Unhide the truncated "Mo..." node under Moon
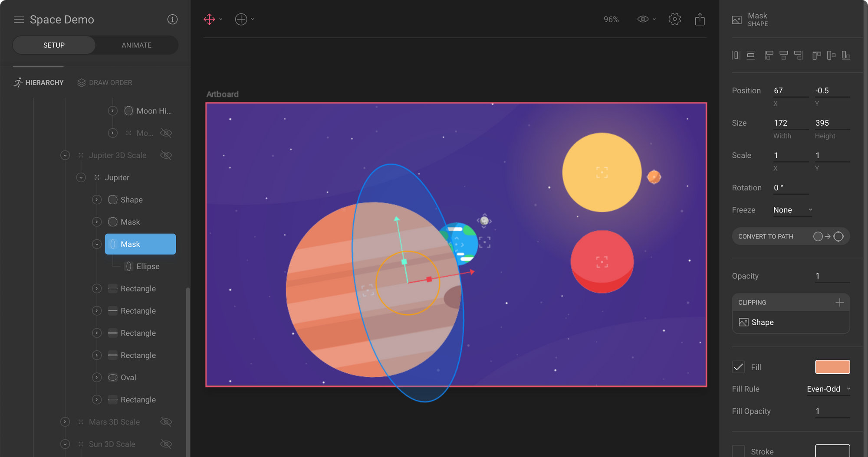 [166, 133]
